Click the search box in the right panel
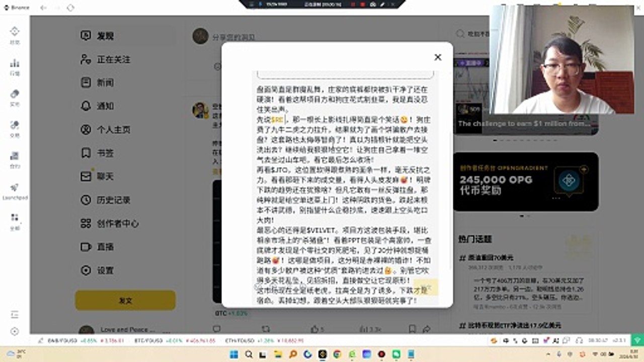This screenshot has height=362, width=644. [472, 34]
